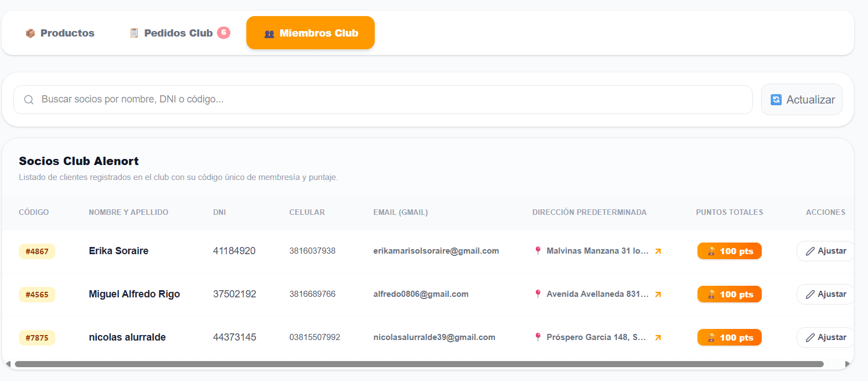Click the ACCIONES column header
This screenshot has height=381, width=868.
(825, 212)
